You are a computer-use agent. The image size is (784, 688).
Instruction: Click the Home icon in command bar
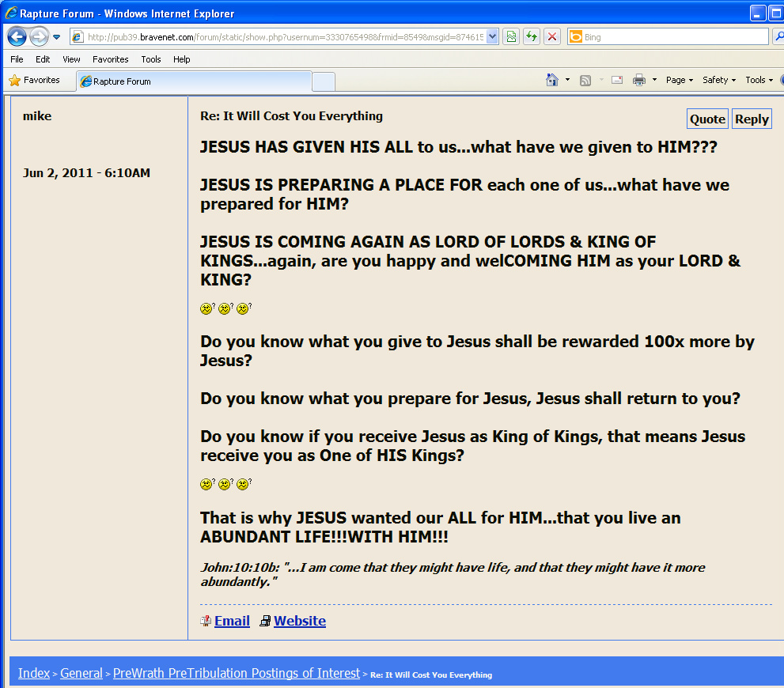pos(552,79)
